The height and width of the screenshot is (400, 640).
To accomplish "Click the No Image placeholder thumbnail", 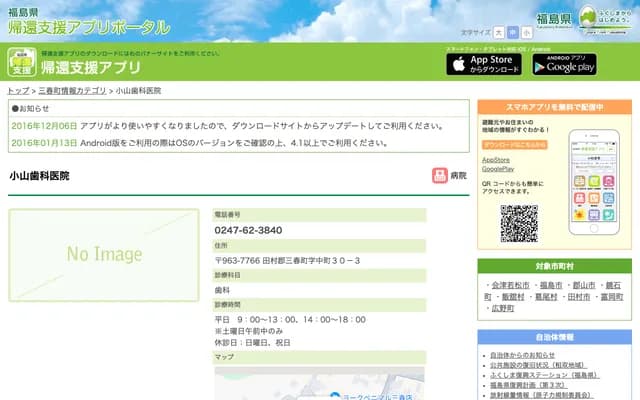I will click(104, 254).
